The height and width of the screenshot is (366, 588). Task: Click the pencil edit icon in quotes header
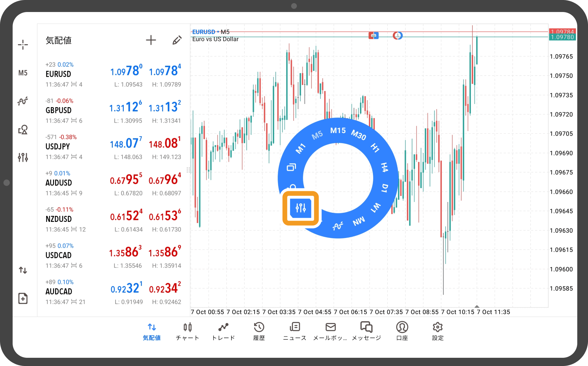[177, 40]
